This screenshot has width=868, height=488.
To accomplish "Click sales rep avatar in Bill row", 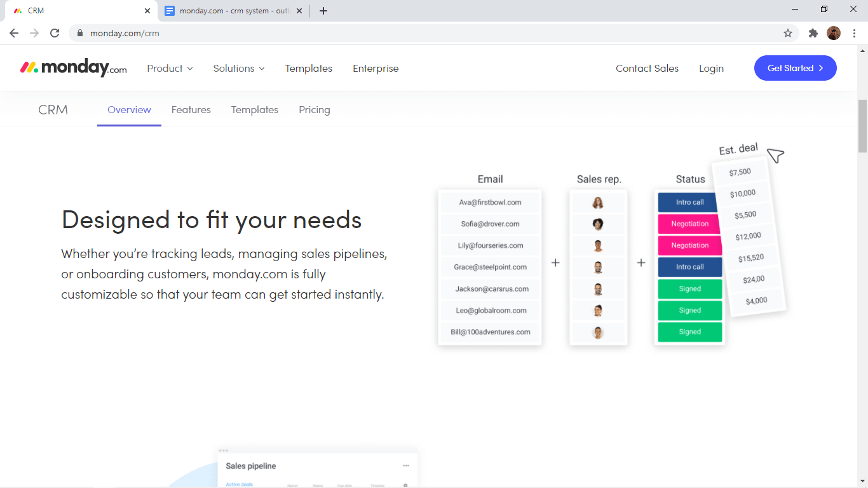I will [x=598, y=332].
